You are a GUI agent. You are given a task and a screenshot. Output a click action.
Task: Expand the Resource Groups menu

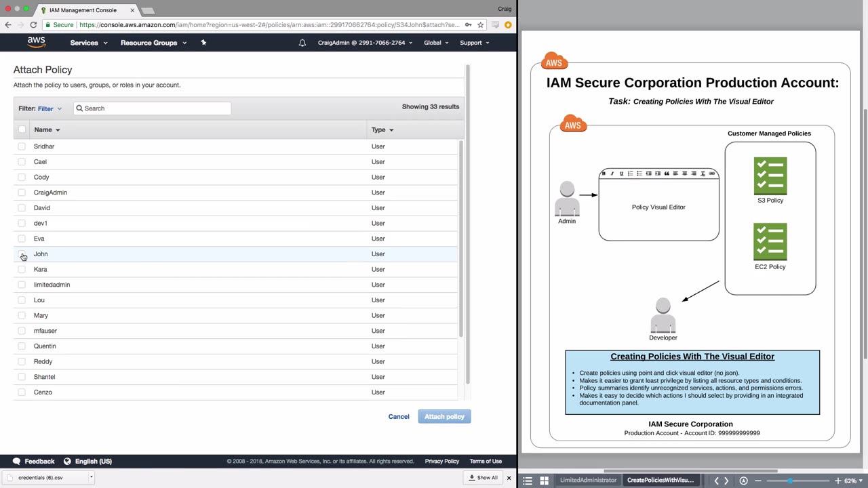(x=153, y=43)
